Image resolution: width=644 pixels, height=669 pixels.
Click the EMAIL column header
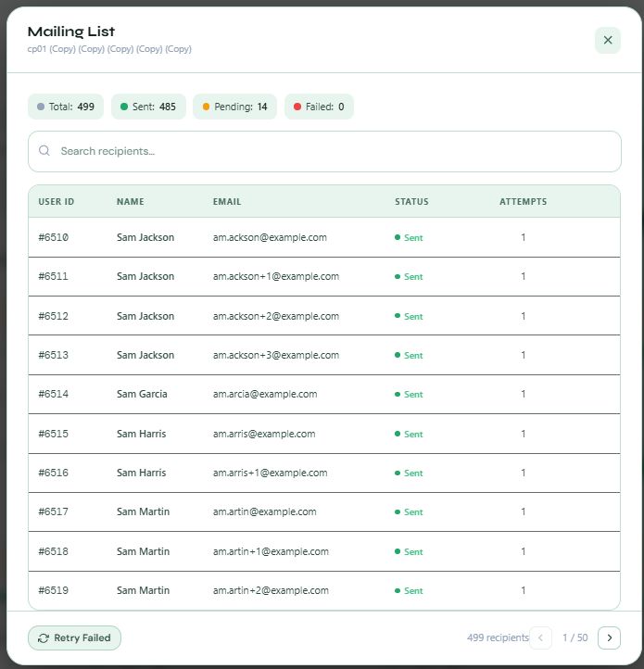[227, 201]
